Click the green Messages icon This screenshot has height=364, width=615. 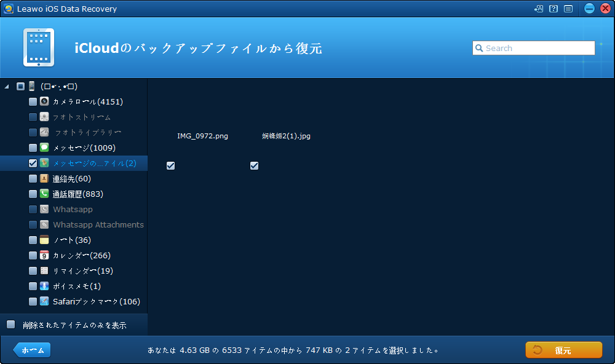[44, 147]
